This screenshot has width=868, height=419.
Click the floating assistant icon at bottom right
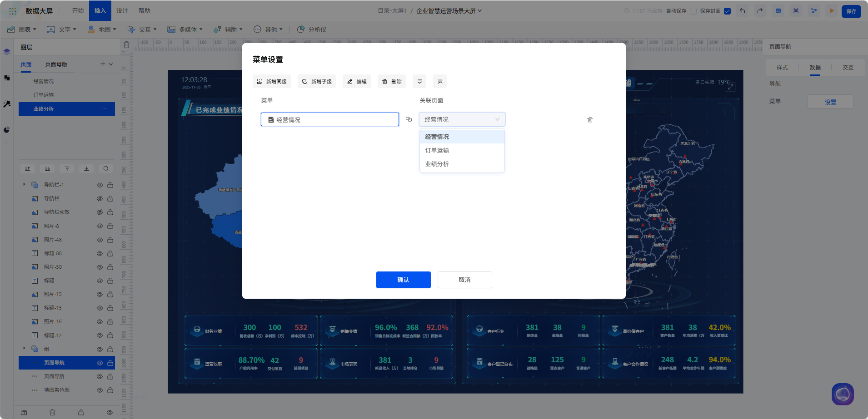[843, 394]
